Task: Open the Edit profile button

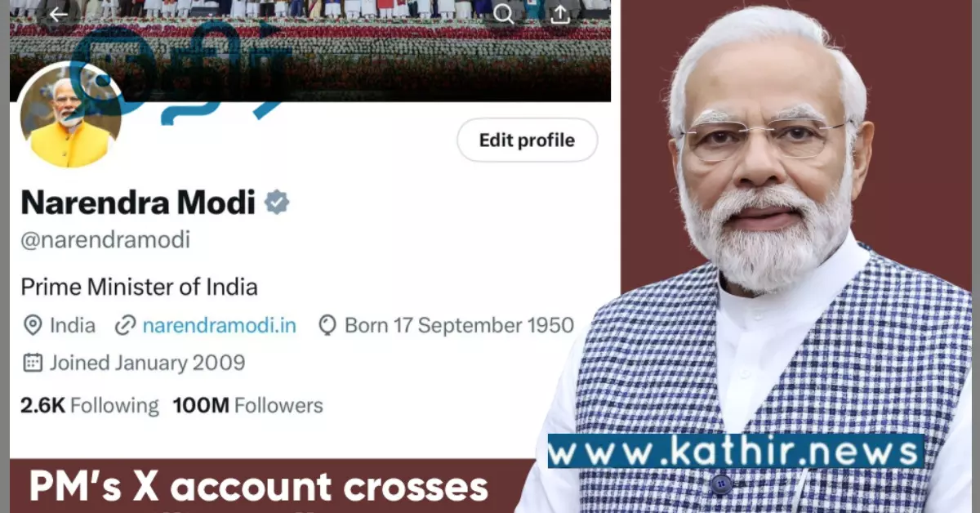Action: click(x=527, y=141)
